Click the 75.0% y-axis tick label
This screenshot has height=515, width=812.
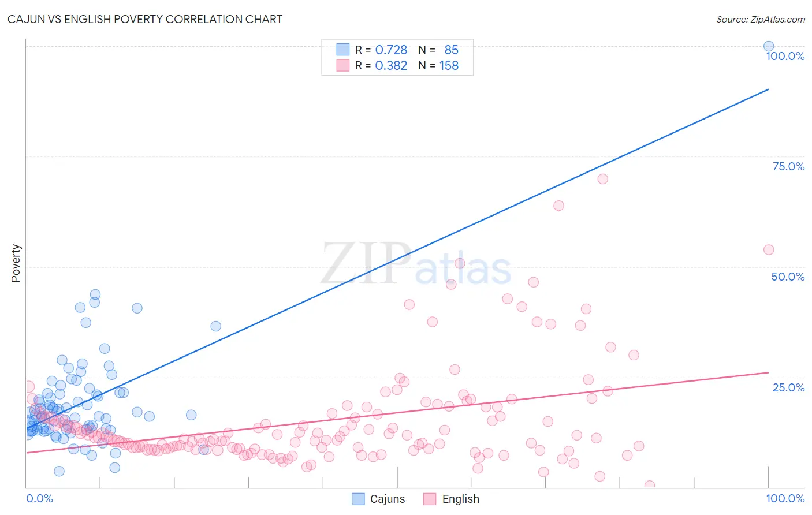point(788,166)
